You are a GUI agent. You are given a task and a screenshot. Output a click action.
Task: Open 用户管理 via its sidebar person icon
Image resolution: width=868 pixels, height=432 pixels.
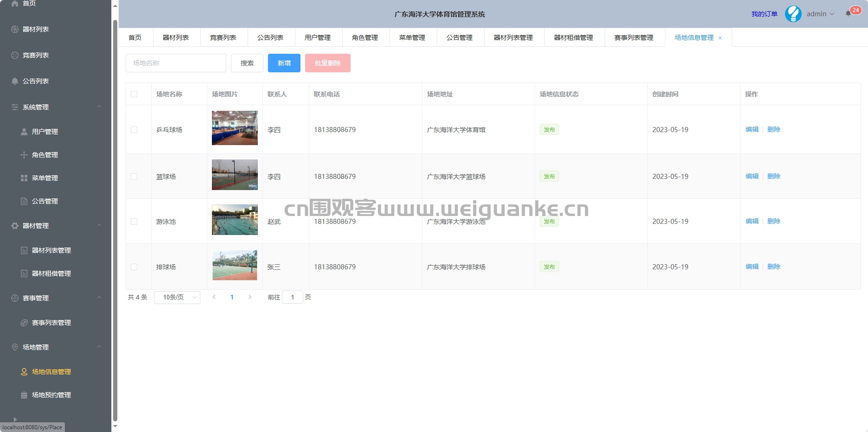click(24, 132)
